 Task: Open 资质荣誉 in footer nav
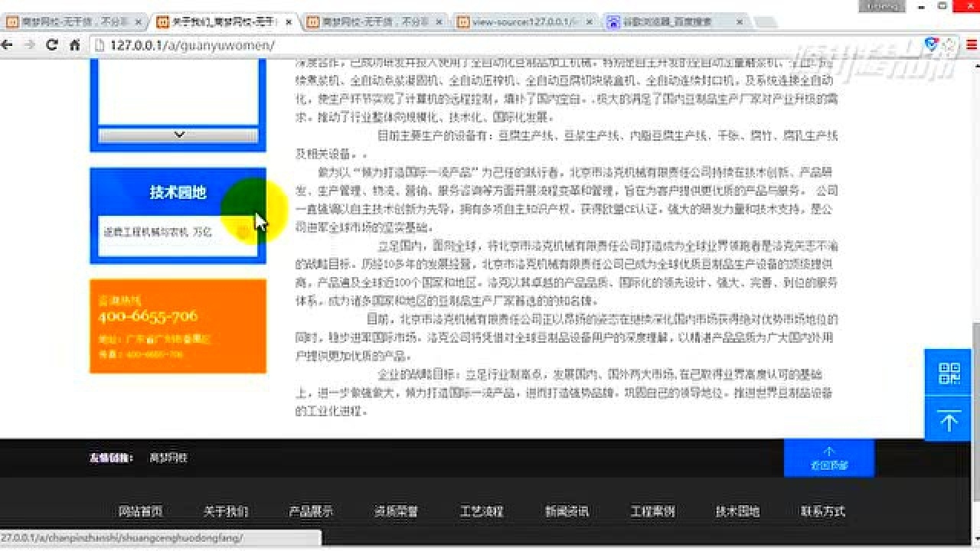point(396,511)
